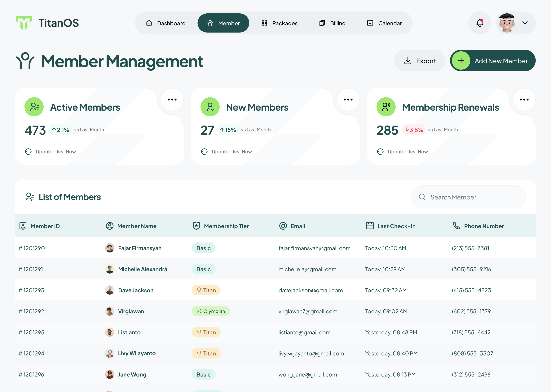551x392 pixels.
Task: Click the Active Members green icon
Action: (34, 107)
